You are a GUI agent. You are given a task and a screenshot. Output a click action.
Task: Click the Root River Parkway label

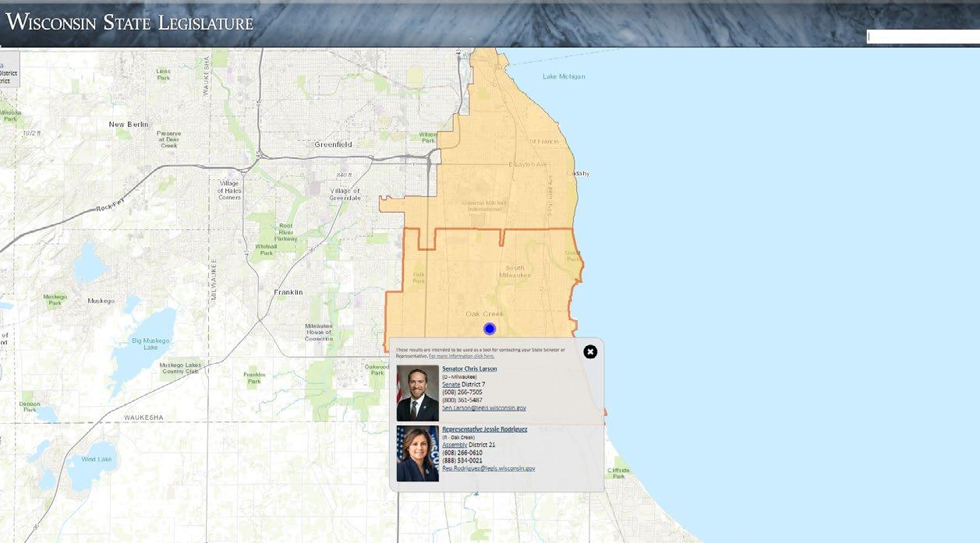pos(286,232)
